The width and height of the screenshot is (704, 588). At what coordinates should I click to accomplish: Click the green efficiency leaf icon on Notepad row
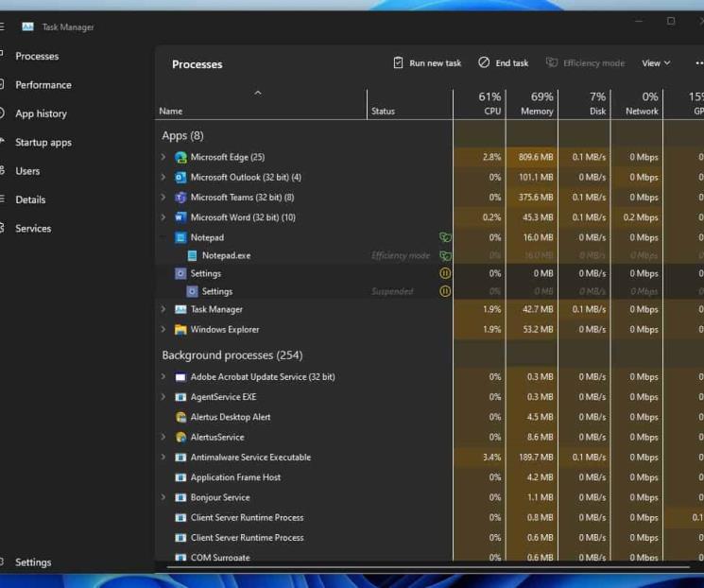coord(445,237)
